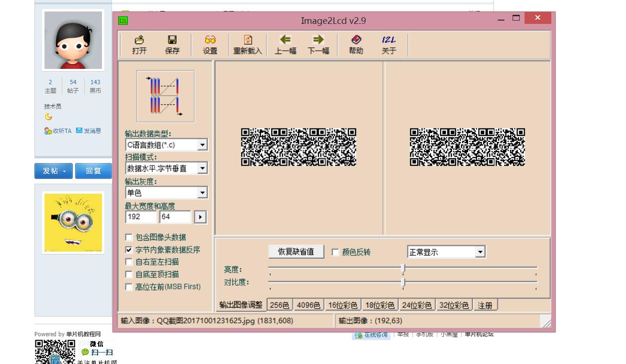The width and height of the screenshot is (626, 364).
Task: Open an image with the 打开 toolbar icon
Action: click(139, 44)
